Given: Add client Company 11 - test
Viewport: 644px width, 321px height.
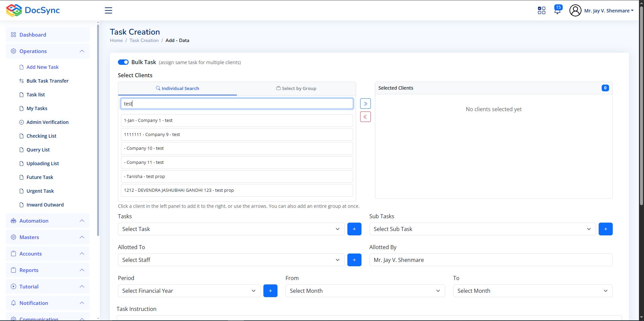Looking at the screenshot, I should tap(237, 163).
